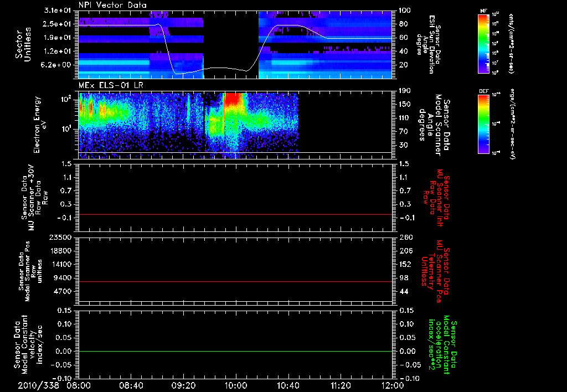This screenshot has height=392, width=567.
Task: Click the red 'MU Scanner Pos Telemetry' axis title
Action: tap(436, 271)
